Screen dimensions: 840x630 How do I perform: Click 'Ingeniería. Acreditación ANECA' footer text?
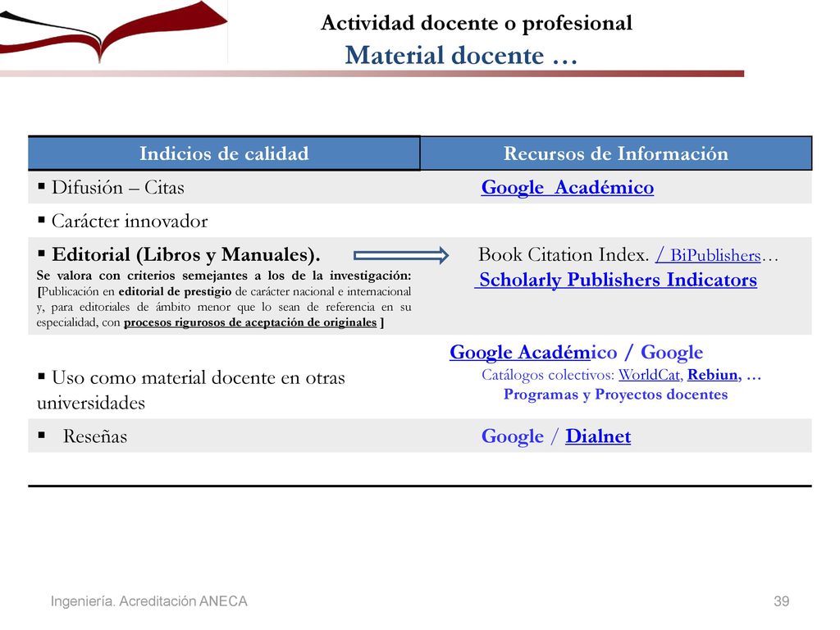click(149, 601)
